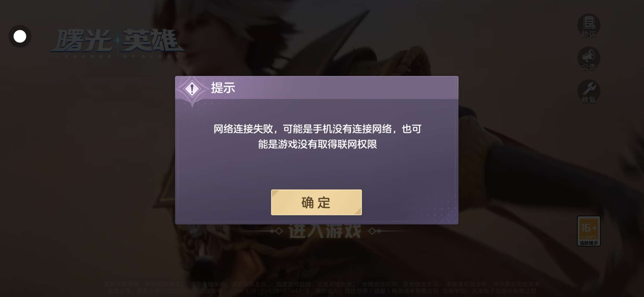Click the second message line 能是游戏没有取得联网权限
The height and width of the screenshot is (297, 644).
coord(317,144)
